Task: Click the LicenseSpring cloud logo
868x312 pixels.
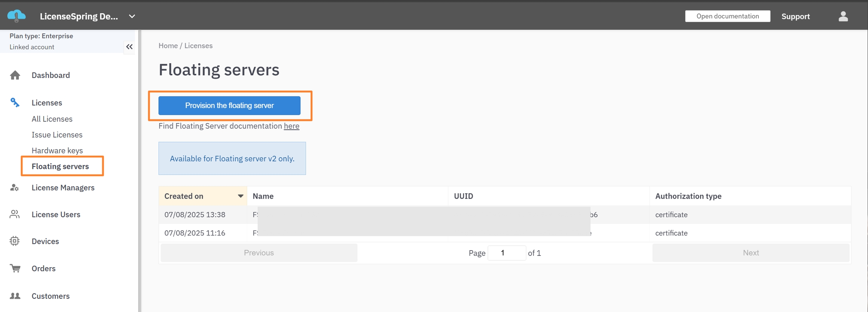Action: click(17, 16)
